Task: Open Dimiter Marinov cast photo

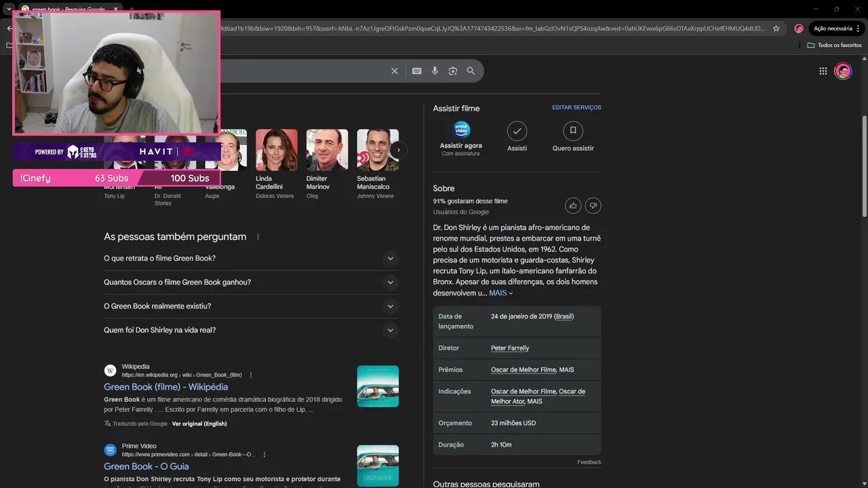Action: pyautogui.click(x=328, y=150)
